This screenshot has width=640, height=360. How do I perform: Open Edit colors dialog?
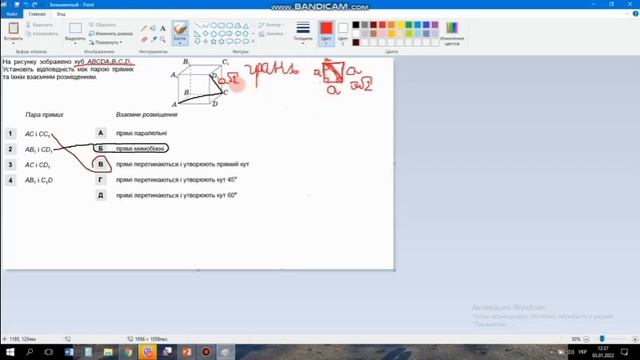click(x=452, y=33)
